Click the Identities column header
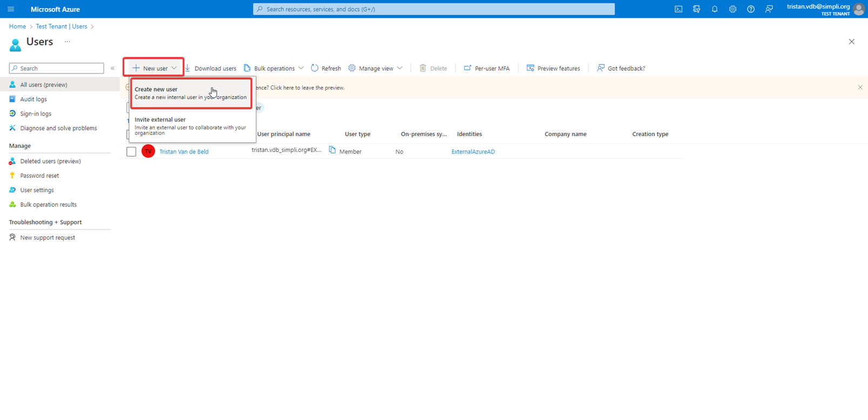The height and width of the screenshot is (420, 868). pyautogui.click(x=470, y=134)
